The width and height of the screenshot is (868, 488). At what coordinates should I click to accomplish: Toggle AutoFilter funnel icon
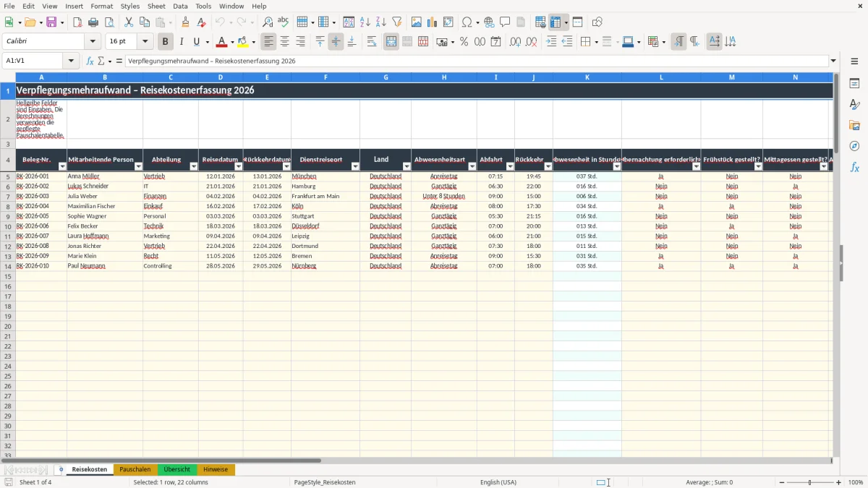(396, 22)
